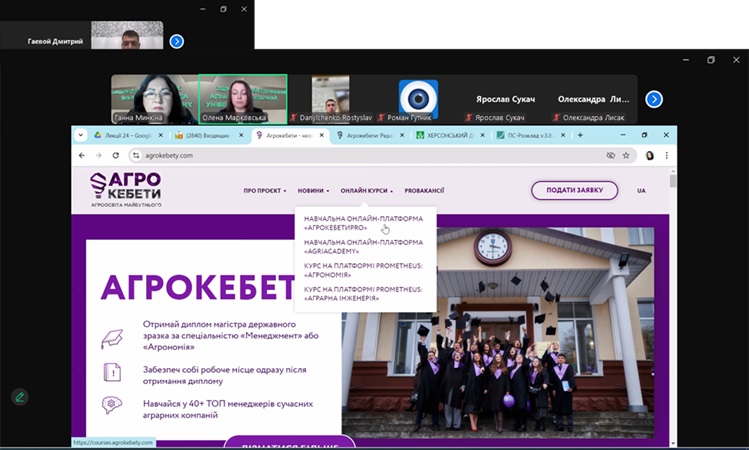Image resolution: width=749 pixels, height=450 pixels.
Task: Switch language via the UA selector
Action: (x=641, y=191)
